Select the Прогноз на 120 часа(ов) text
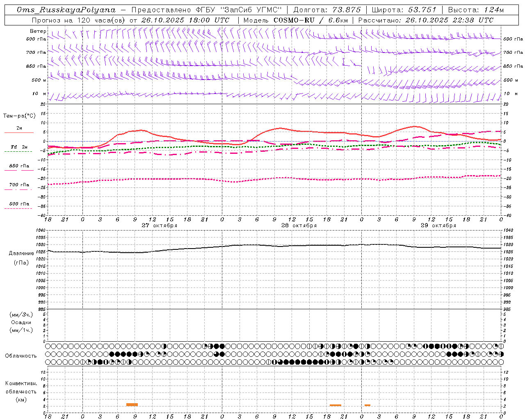The image size is (525, 420). click(x=79, y=20)
